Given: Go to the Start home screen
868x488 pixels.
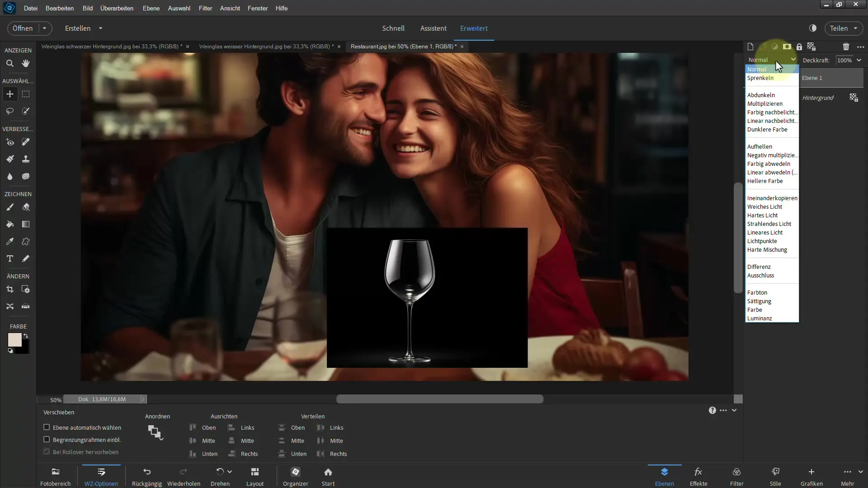Looking at the screenshot, I should pos(328,477).
